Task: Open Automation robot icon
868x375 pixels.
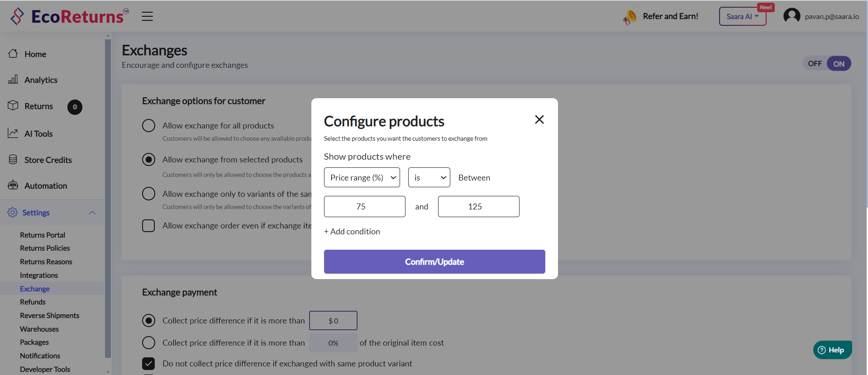Action: tap(13, 185)
